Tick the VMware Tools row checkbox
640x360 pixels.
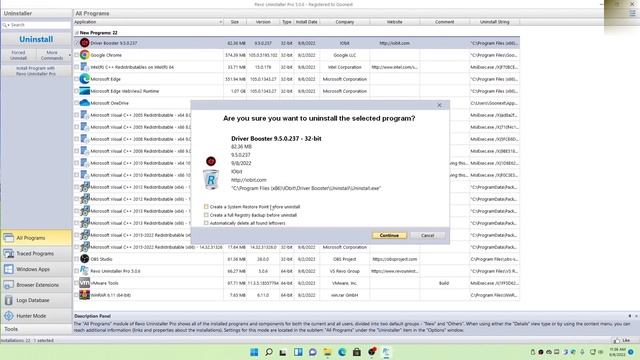[x=76, y=283]
